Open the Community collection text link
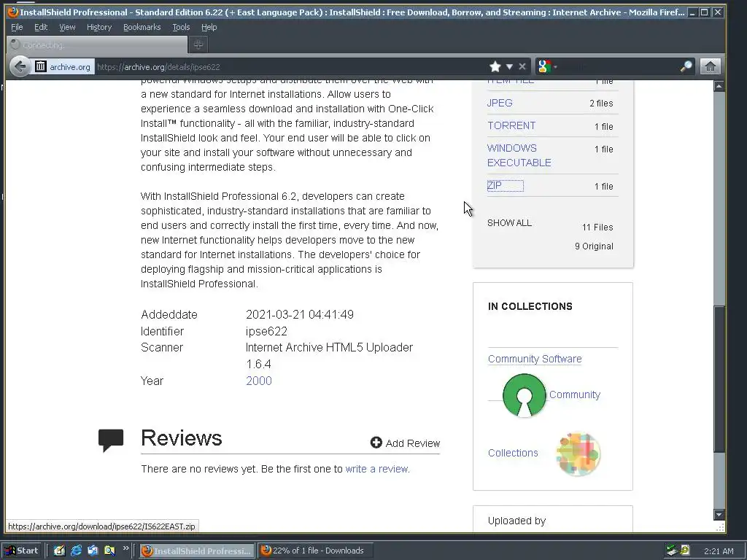Viewport: 747px width, 560px height. (575, 394)
